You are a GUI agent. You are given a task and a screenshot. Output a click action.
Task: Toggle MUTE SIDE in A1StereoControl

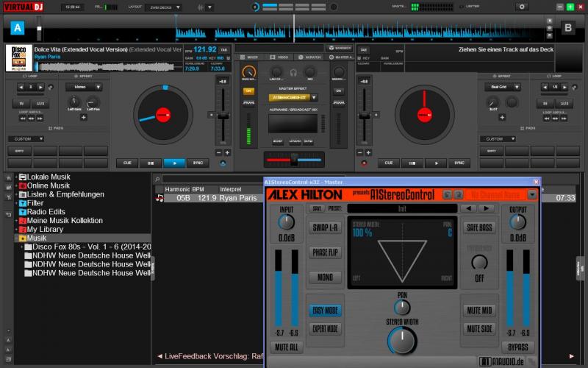pyautogui.click(x=479, y=329)
